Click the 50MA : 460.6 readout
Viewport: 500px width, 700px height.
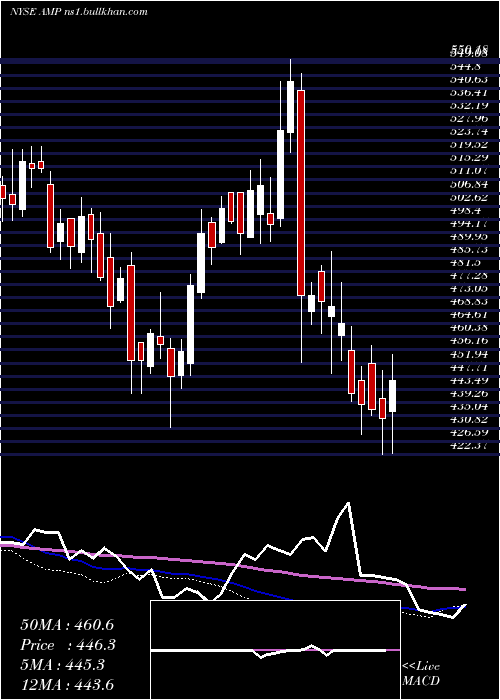[67, 625]
